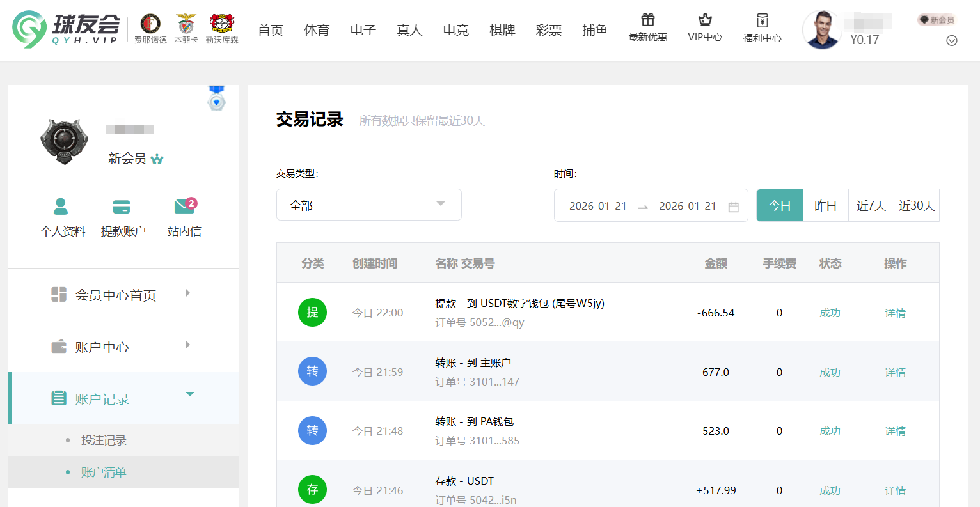Switch to 昨日 transaction filter
This screenshot has width=980, height=507.
pos(825,205)
